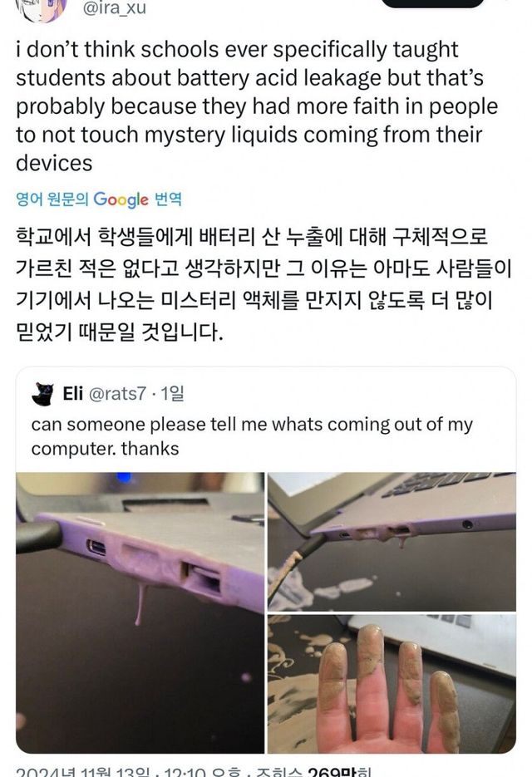This screenshot has height=777, width=532.
Task: Open the @rats7 profile handle
Action: (117, 394)
